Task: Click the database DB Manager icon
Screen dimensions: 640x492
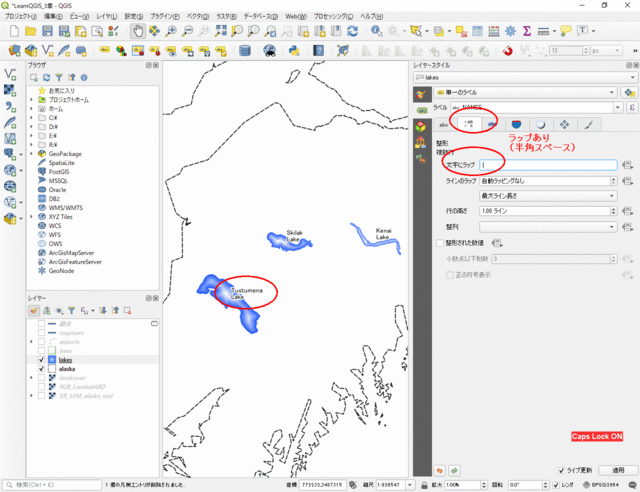Action: tap(244, 51)
